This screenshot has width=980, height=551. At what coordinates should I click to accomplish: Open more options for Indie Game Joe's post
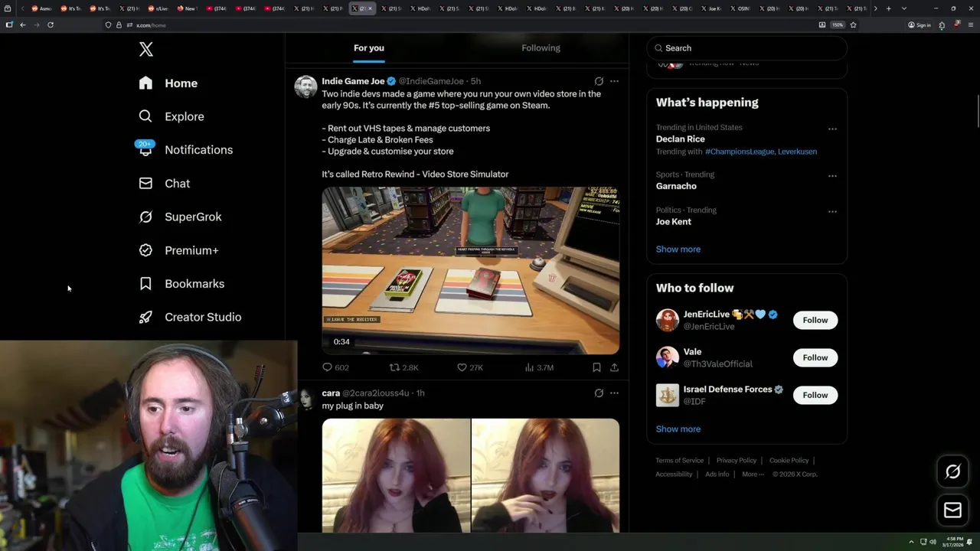click(x=614, y=81)
